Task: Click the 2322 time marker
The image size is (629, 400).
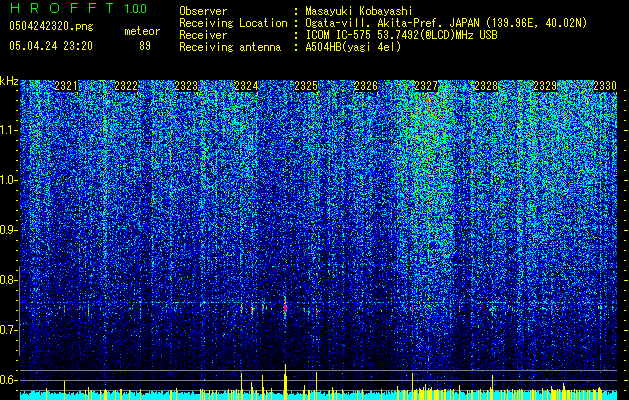Action: (x=126, y=86)
